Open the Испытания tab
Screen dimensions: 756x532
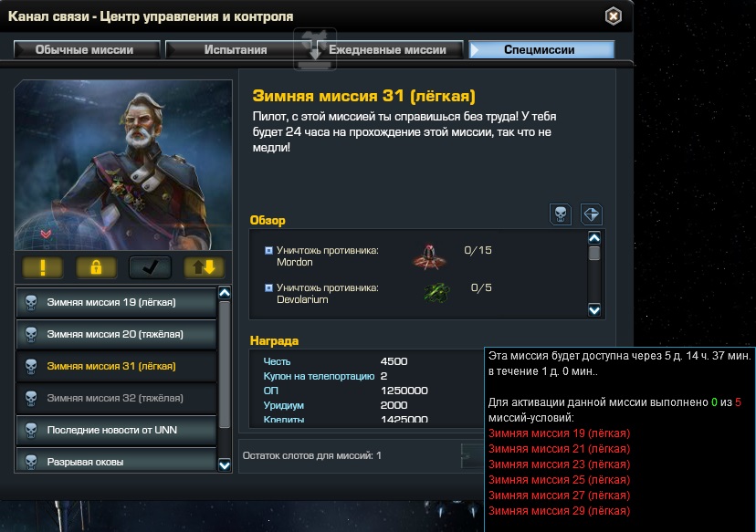tap(236, 49)
